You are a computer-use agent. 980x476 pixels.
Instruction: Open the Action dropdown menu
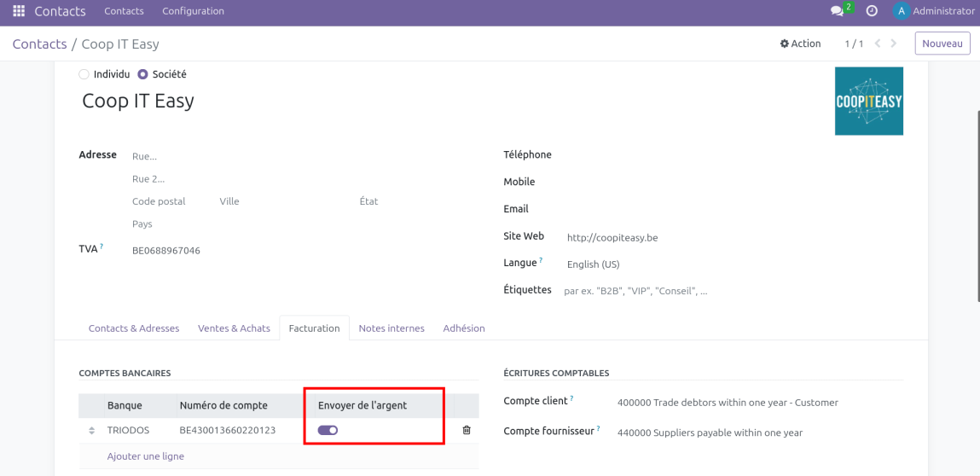[800, 44]
